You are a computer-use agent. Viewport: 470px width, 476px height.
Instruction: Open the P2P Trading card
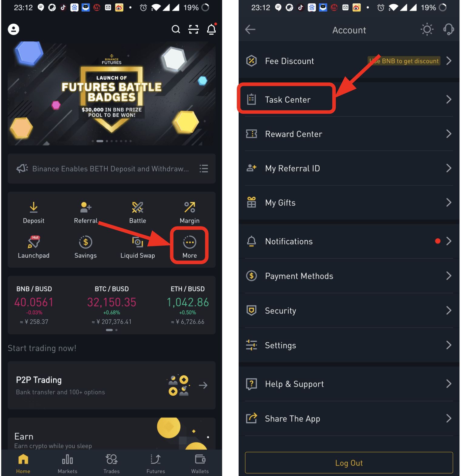[x=112, y=385]
